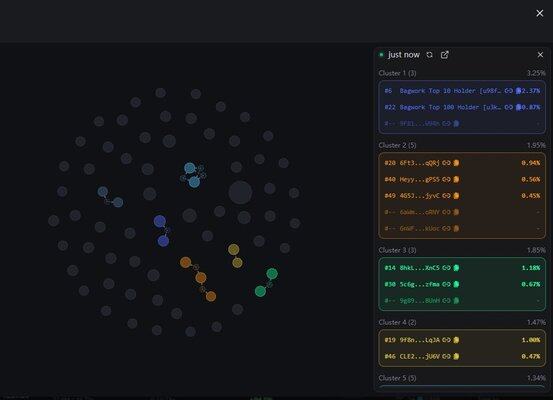Click the coin icon for #20 6Ft3...qQRj
The height and width of the screenshot is (400, 553).
pos(456,163)
